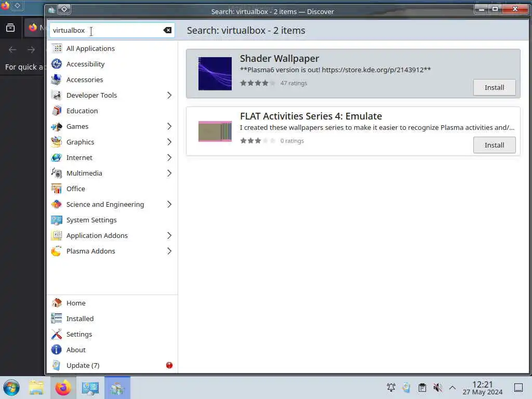Install FLAT Activities Series 4: Emulate
The width and height of the screenshot is (532, 399).
click(x=495, y=145)
